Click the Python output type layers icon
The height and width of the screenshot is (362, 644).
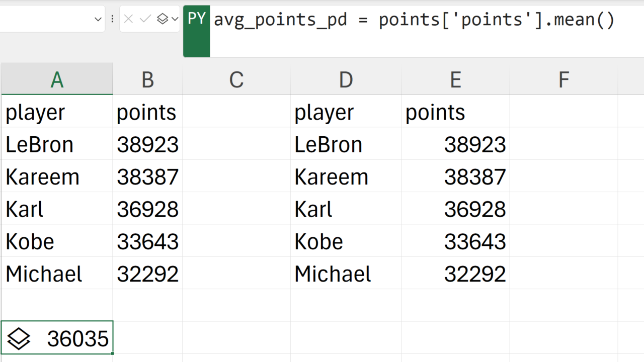tap(162, 19)
